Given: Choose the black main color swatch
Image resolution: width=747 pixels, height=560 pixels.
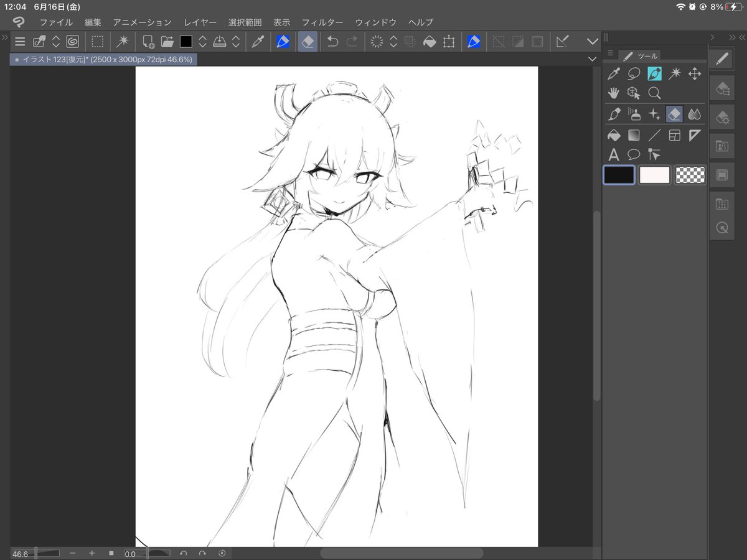Looking at the screenshot, I should tap(619, 175).
